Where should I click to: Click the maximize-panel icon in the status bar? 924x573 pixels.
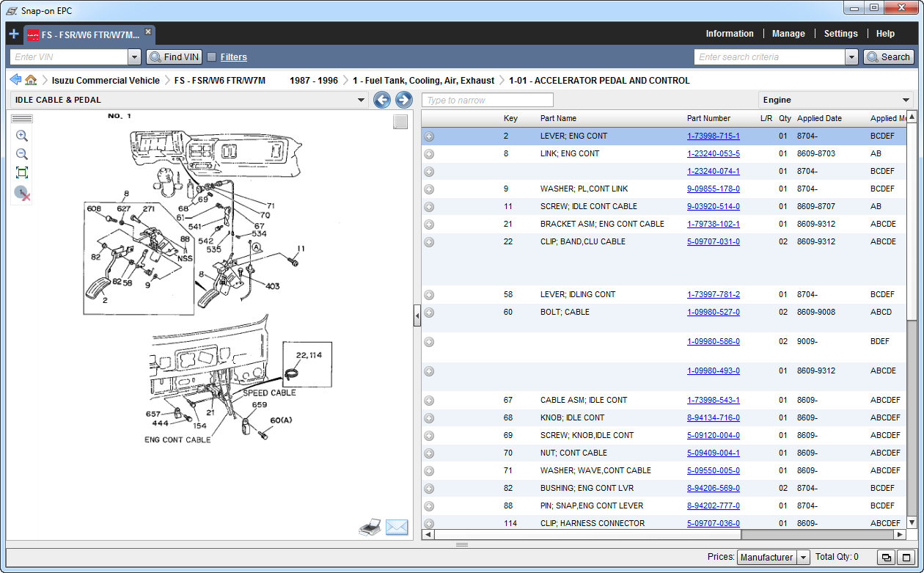click(x=905, y=558)
